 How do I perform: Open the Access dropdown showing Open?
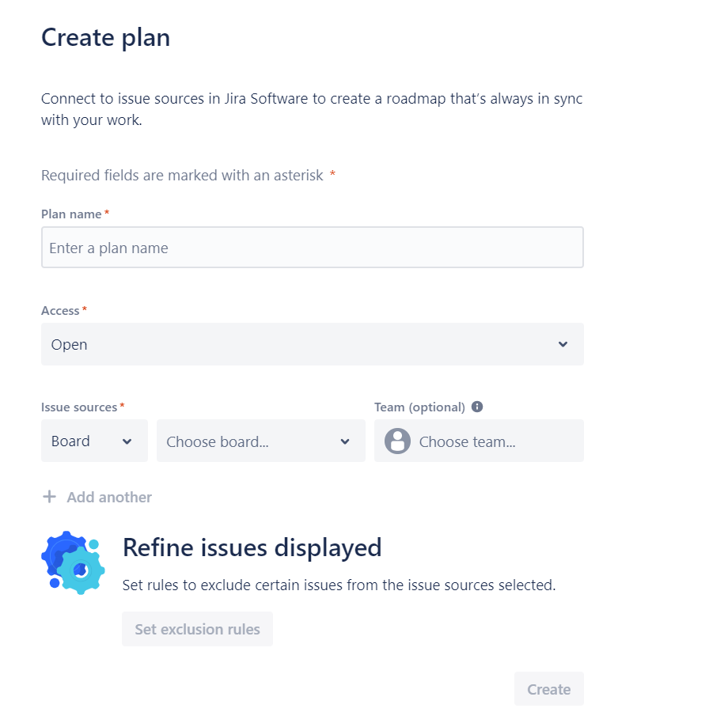313,344
